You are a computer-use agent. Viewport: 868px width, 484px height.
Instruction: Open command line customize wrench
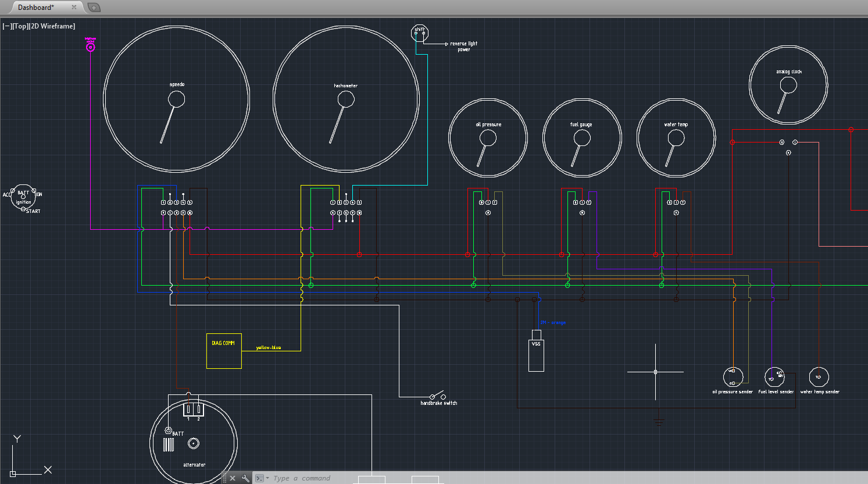(245, 478)
